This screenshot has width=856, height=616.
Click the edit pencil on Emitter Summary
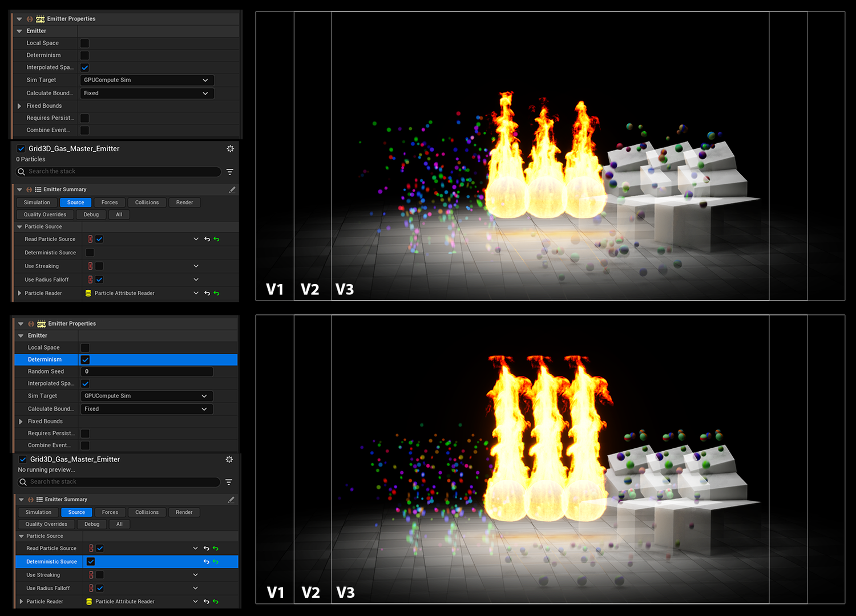coord(232,189)
